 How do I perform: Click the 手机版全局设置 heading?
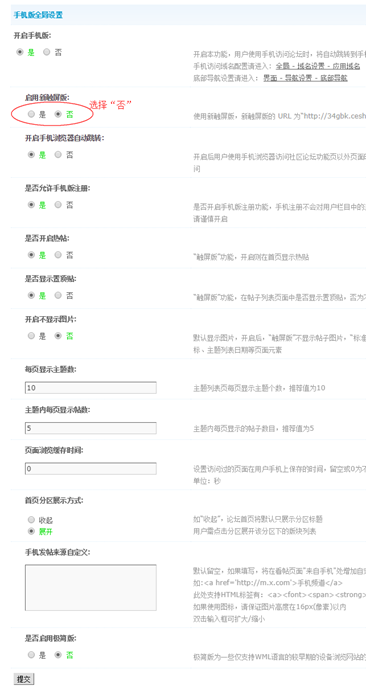(38, 15)
